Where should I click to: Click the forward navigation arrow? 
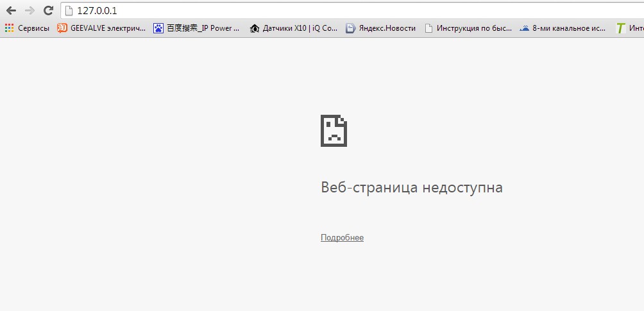(30, 11)
